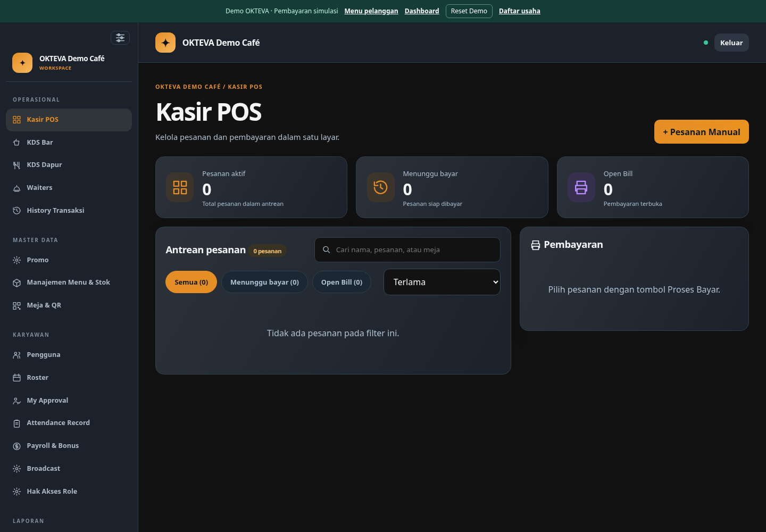The height and width of the screenshot is (532, 766).
Task: Focus the Cari nama, pesanan, atau meja field
Action: tap(407, 250)
